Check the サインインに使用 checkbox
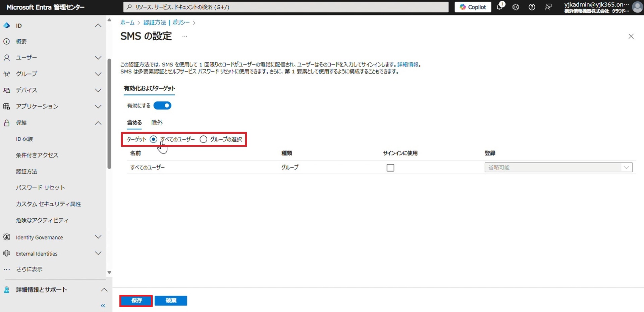Screen dimensions: 644x312 point(390,168)
